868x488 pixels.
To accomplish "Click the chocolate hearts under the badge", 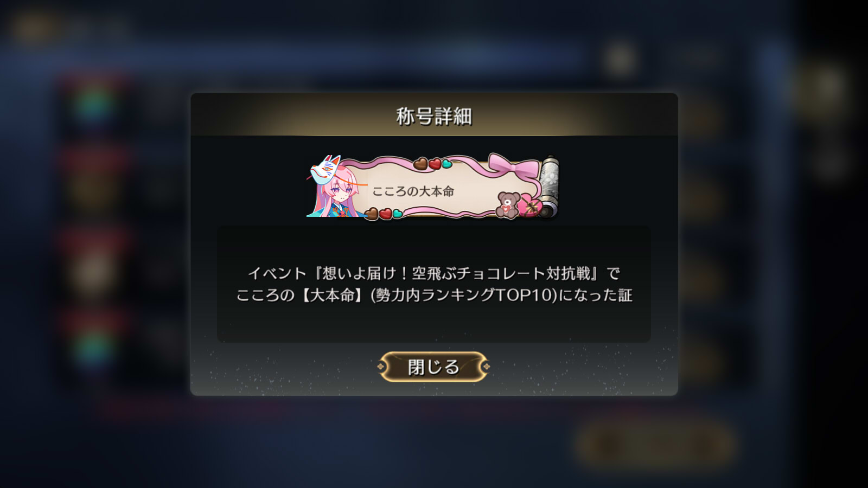I will coord(383,214).
